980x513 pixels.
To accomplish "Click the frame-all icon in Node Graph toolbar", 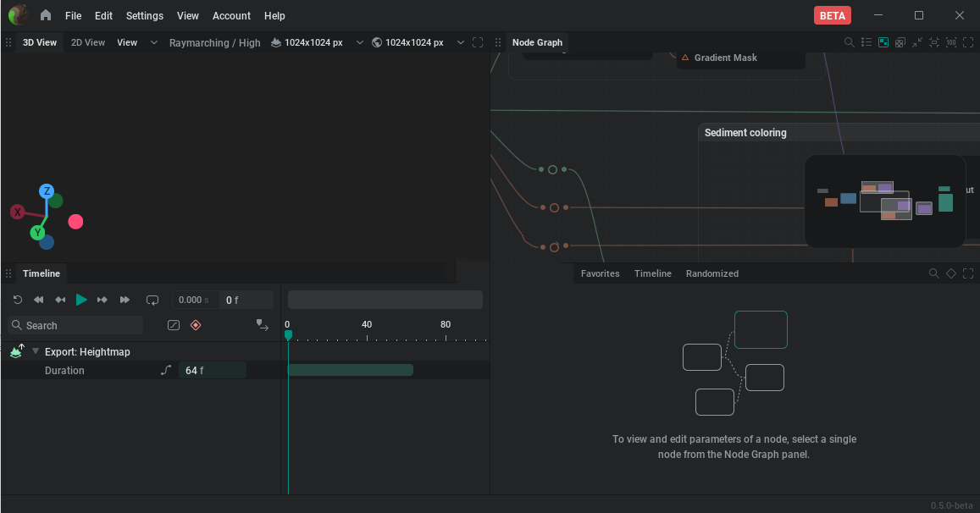I will (934, 42).
